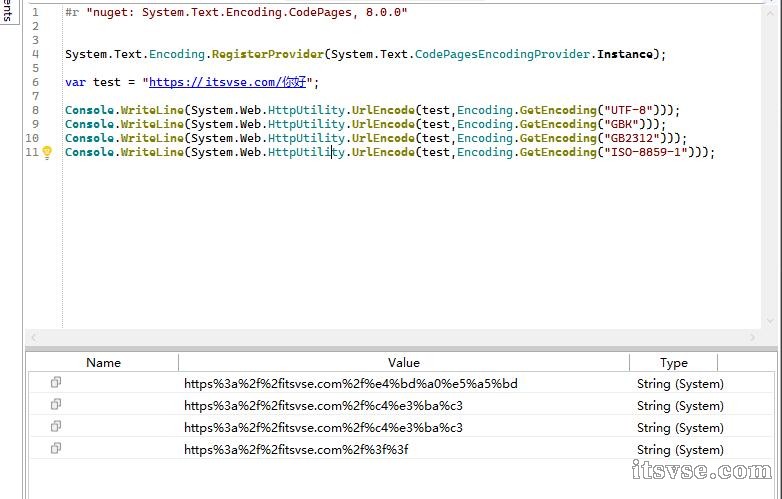Open the https://itsvse.com/你好 link in code
Image resolution: width=782 pixels, height=499 pixels.
pos(227,82)
